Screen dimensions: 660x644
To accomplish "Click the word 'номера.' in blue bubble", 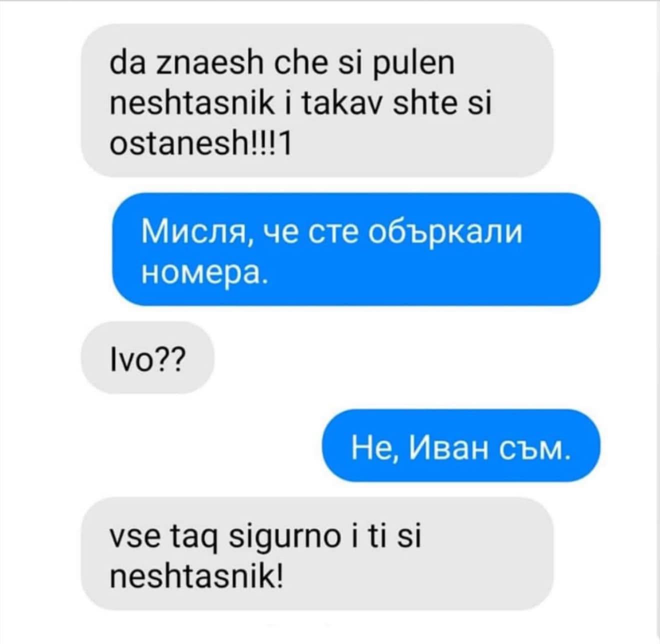I will 204,273.
